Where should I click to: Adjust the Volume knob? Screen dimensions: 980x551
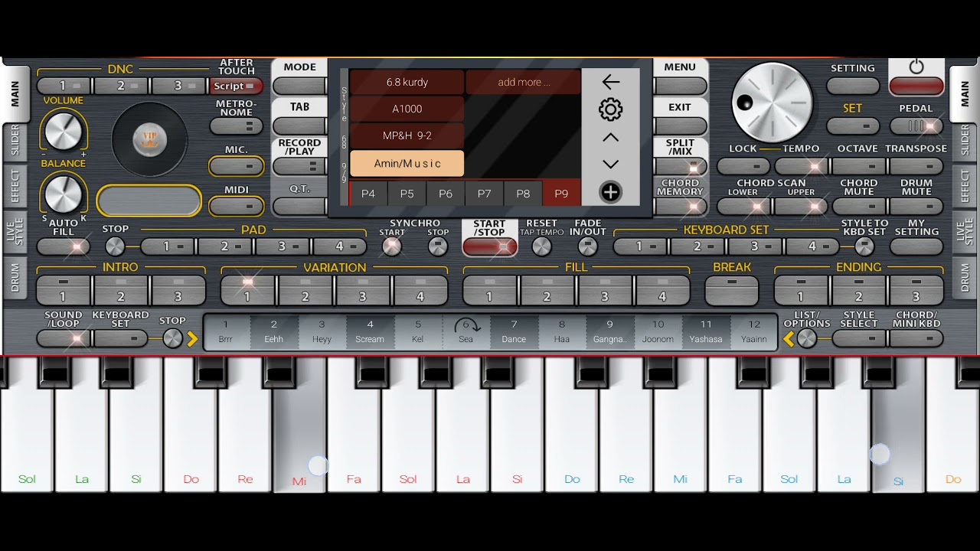coord(63,129)
